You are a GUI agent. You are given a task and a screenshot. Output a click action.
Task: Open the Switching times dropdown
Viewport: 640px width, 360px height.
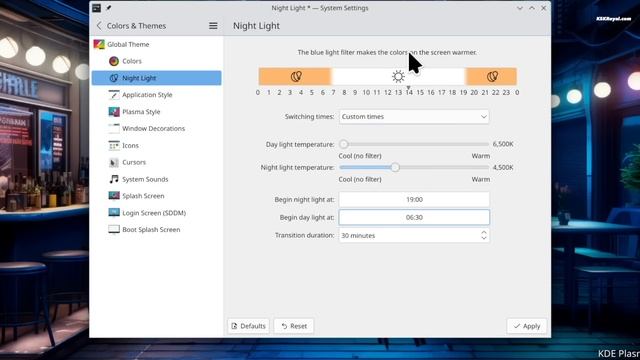point(414,117)
